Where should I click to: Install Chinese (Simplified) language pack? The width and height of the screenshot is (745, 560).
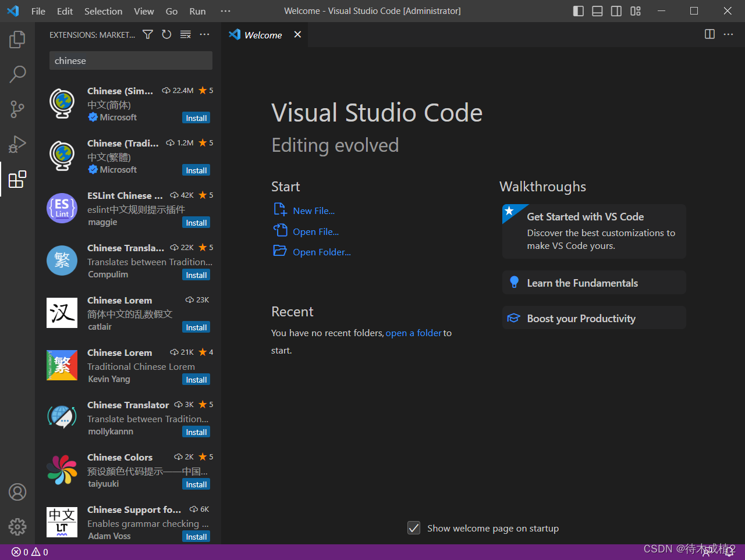[196, 118]
